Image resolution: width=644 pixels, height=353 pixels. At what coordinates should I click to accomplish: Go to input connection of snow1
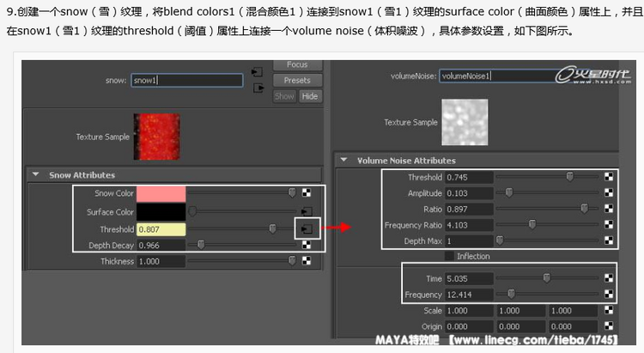[x=256, y=70]
